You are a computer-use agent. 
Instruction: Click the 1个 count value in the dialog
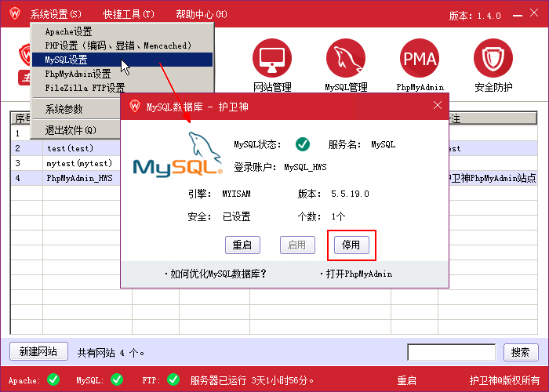click(338, 216)
